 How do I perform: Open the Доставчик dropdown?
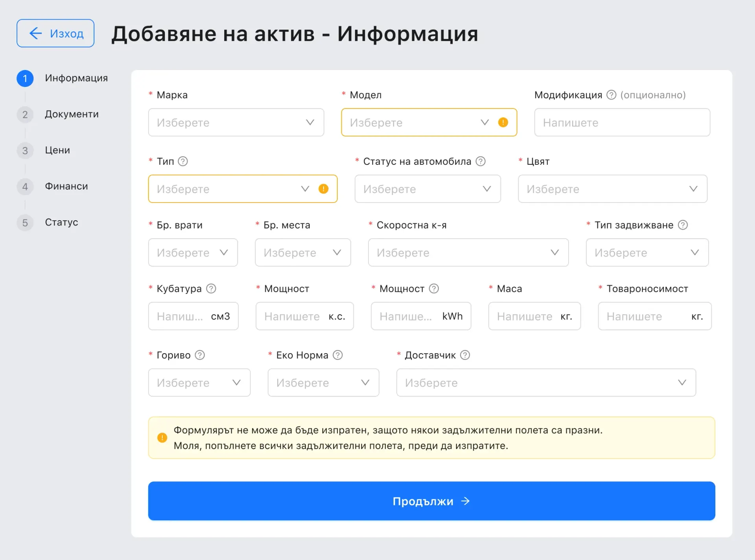tap(546, 383)
